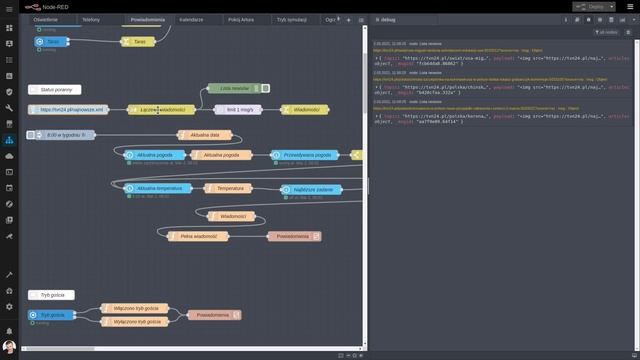The image size is (640, 360).
Task: Select the Pełna wiadomość node
Action: 198,236
